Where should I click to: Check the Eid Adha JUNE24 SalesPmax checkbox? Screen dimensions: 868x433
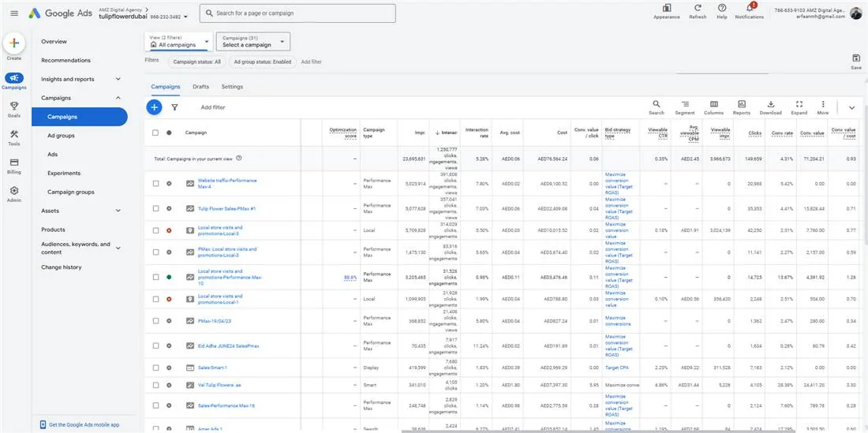[x=155, y=345]
